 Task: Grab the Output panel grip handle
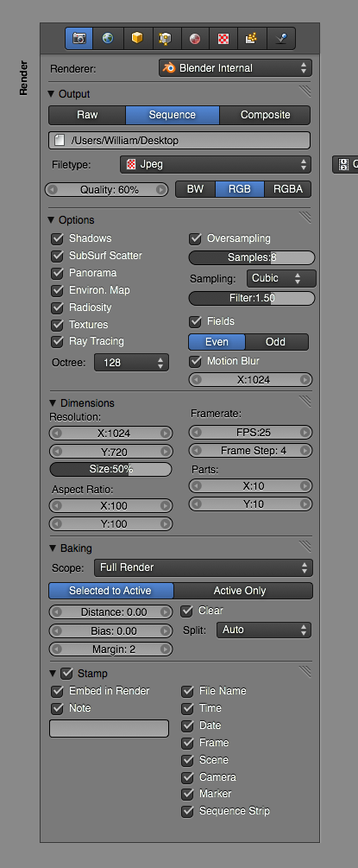coord(305,91)
